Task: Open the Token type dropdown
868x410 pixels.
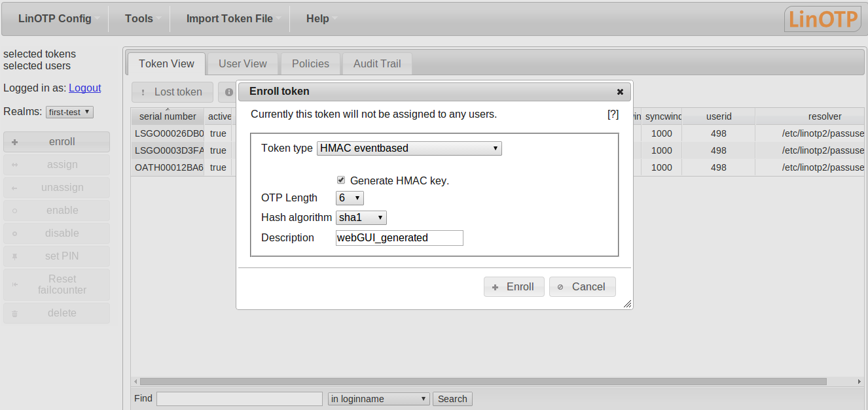Action: point(409,148)
